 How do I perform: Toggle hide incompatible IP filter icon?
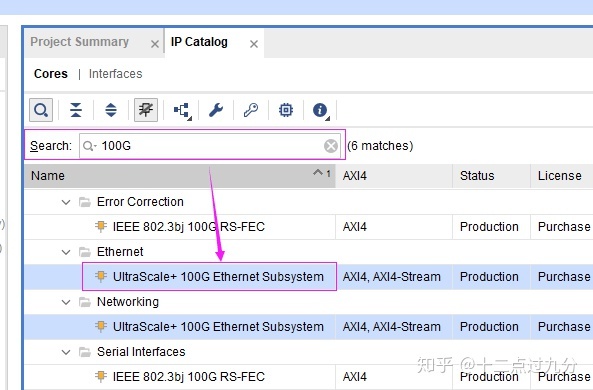click(146, 110)
